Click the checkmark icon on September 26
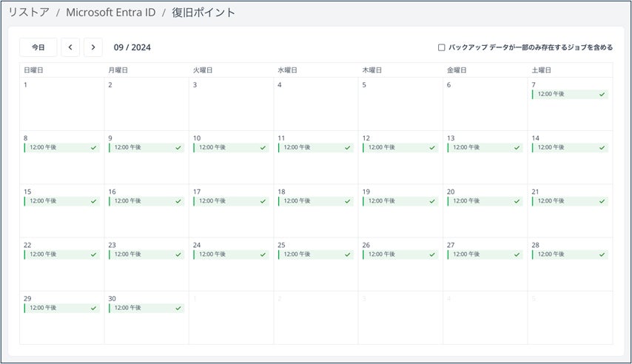Viewport: 632px width, 364px height. point(433,255)
